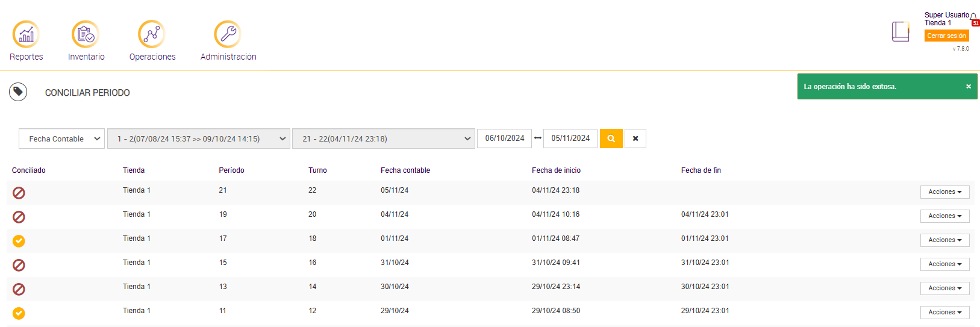This screenshot has height=327, width=980.
Task: Click the date range arrow between dates
Action: (538, 138)
